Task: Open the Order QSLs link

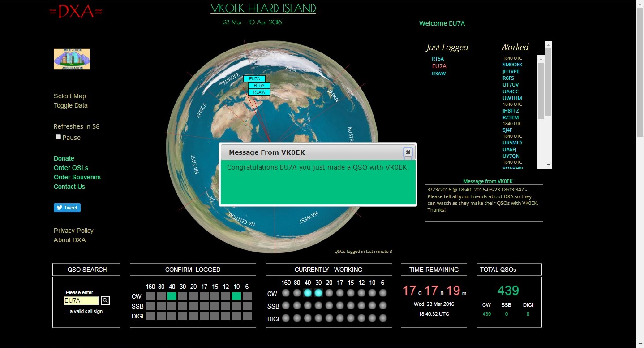Action: [x=71, y=168]
